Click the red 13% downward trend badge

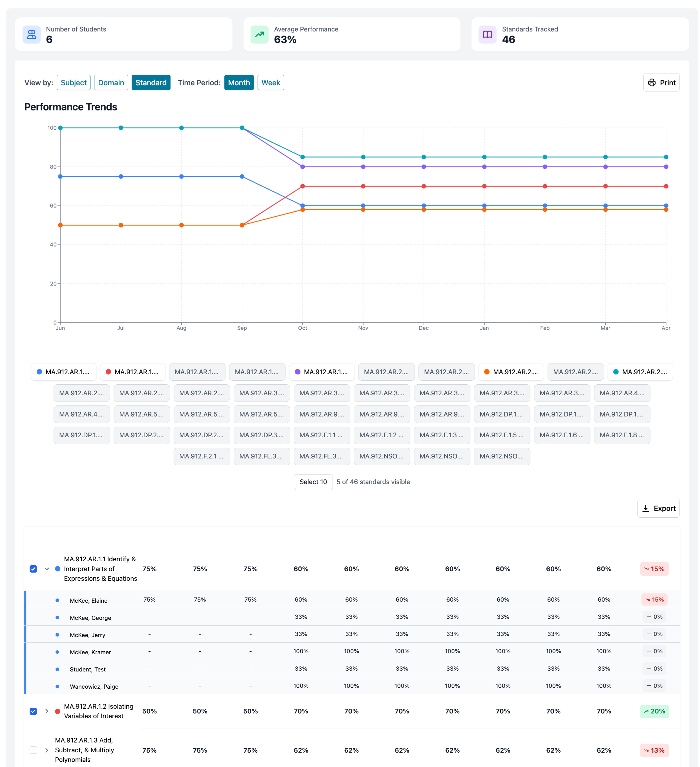tap(654, 750)
